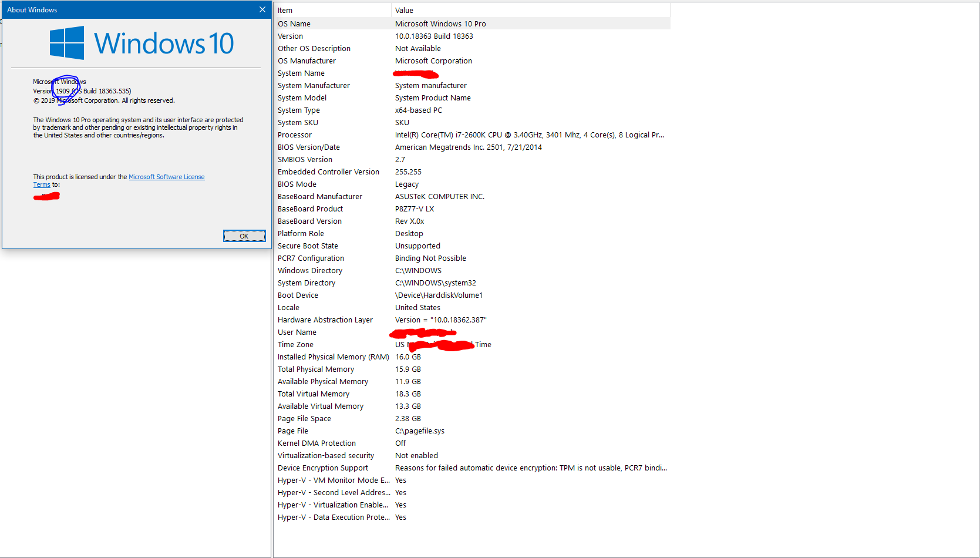Click the Binding Not Possible value

[x=430, y=258]
